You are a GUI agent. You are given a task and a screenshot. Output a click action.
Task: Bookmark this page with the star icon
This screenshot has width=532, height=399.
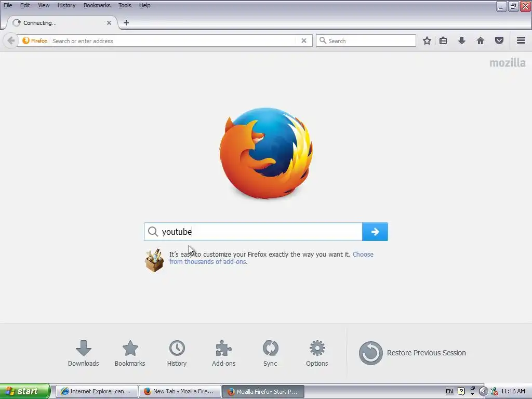tap(427, 41)
